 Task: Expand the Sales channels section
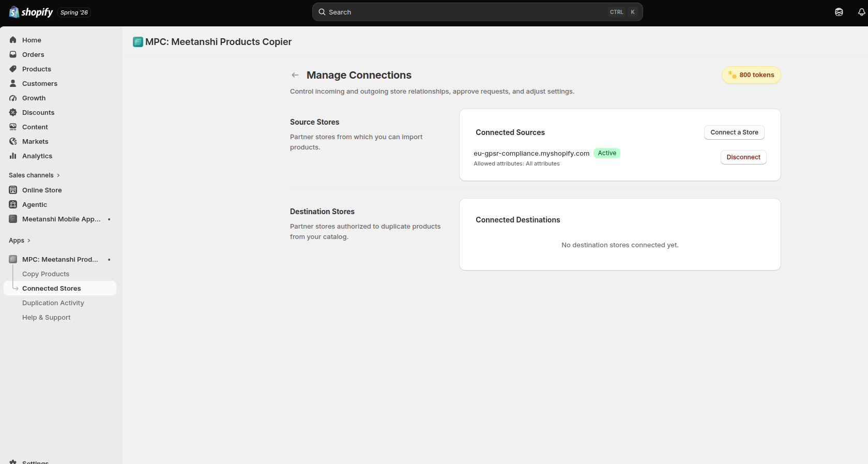click(35, 175)
